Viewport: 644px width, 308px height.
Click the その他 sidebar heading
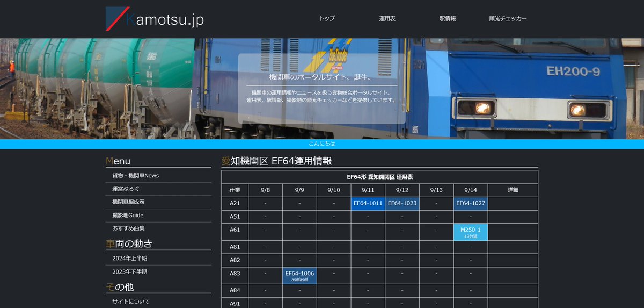119,287
